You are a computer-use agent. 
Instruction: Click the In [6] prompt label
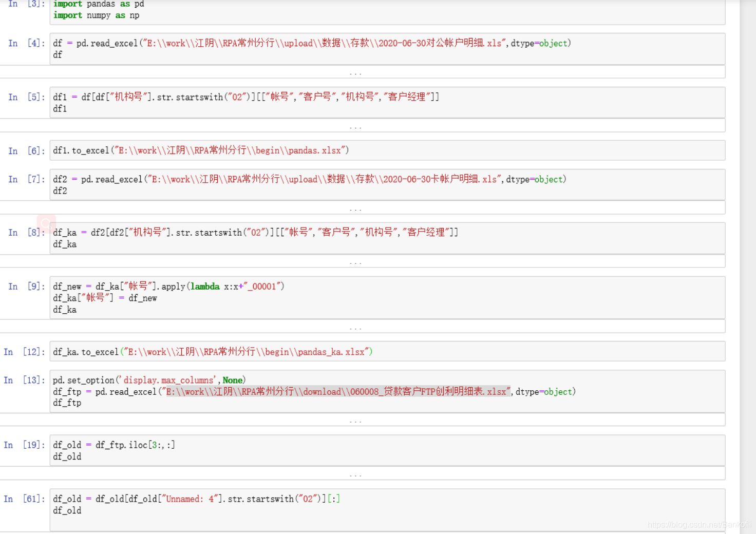coord(26,151)
